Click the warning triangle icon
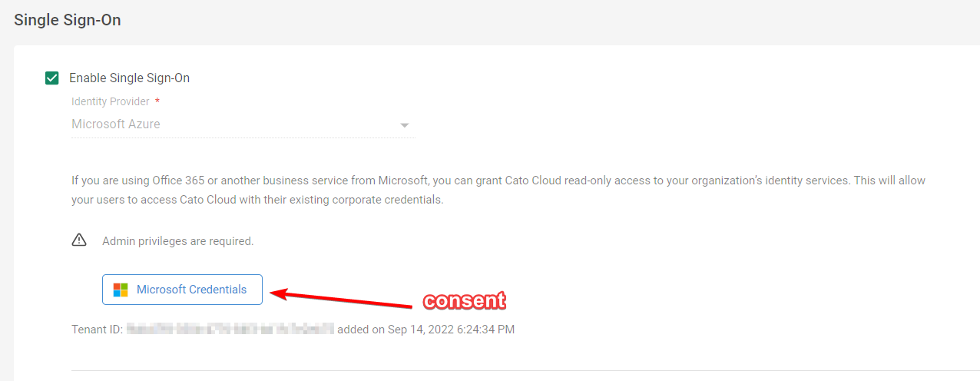Image resolution: width=980 pixels, height=381 pixels. pos(79,240)
